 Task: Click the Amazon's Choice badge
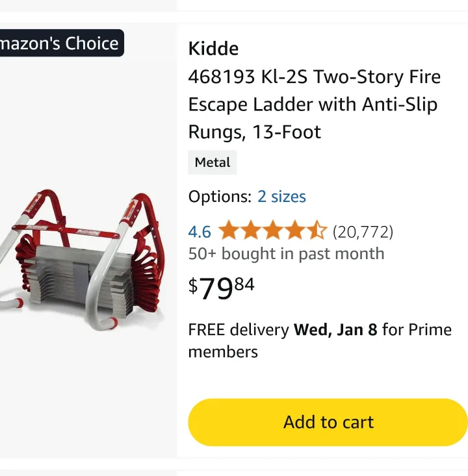tap(60, 44)
